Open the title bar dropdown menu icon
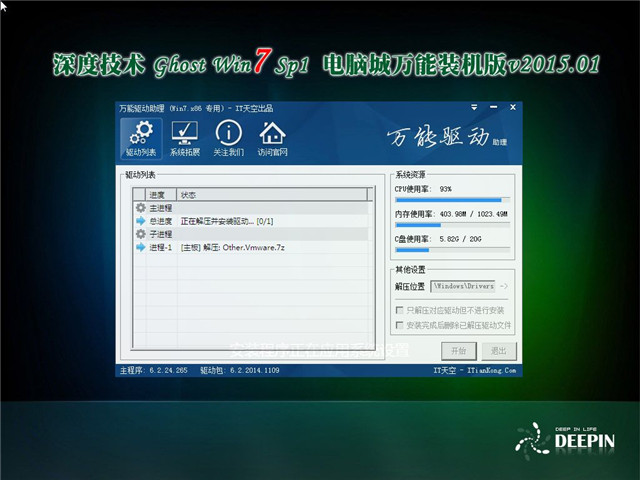This screenshot has width=640, height=480. [474, 107]
